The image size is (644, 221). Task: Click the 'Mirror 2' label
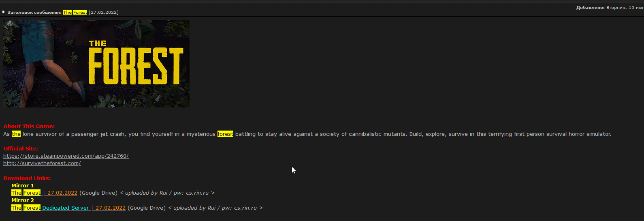pos(23,200)
